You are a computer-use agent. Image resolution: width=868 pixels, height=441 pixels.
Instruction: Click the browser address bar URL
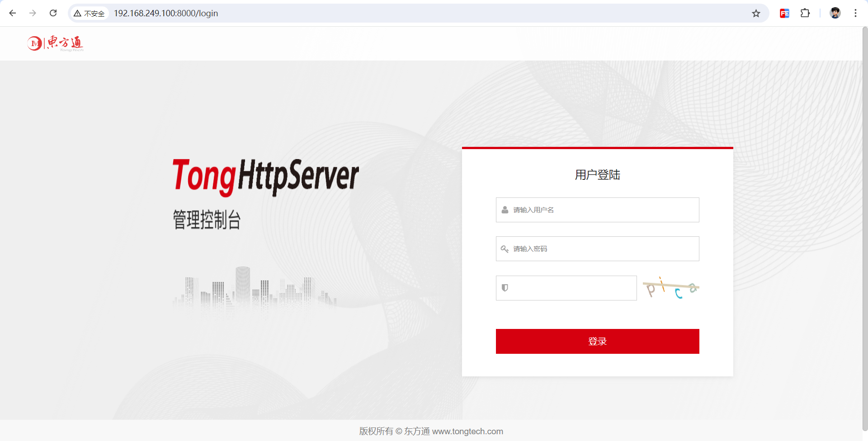167,13
